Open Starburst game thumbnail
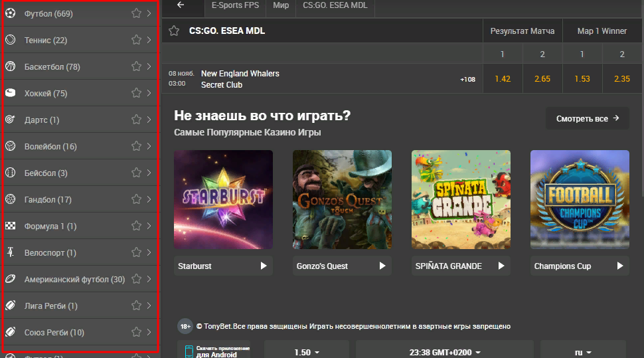The image size is (644, 358). click(x=224, y=199)
